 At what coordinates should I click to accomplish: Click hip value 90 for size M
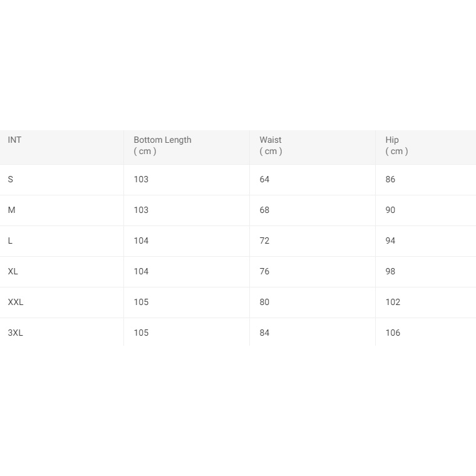[390, 210]
